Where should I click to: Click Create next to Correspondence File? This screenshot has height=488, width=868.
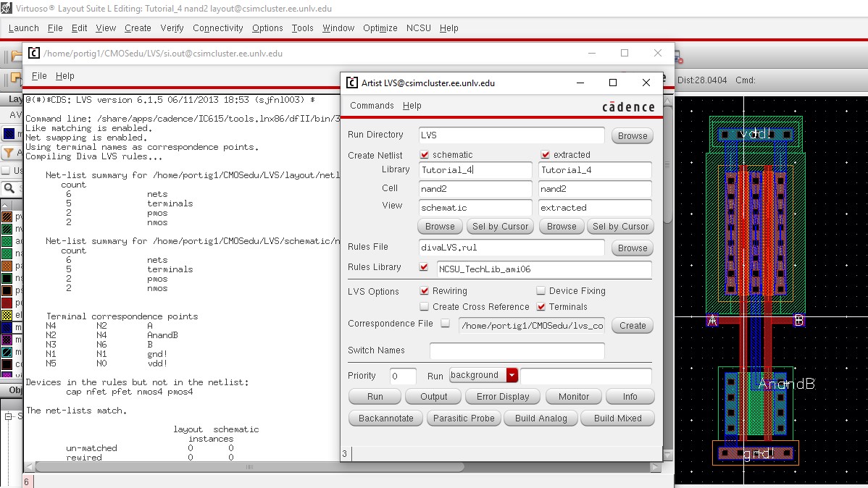[x=632, y=326]
